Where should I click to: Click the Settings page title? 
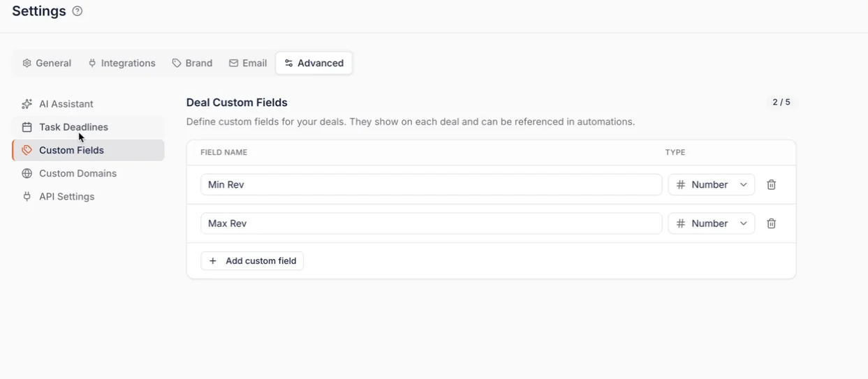pyautogui.click(x=39, y=11)
